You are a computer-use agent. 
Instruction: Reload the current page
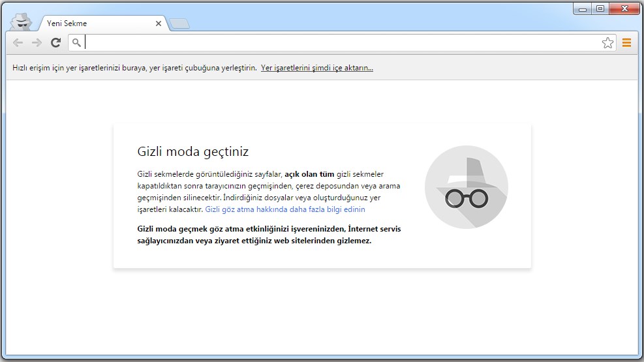tap(56, 43)
